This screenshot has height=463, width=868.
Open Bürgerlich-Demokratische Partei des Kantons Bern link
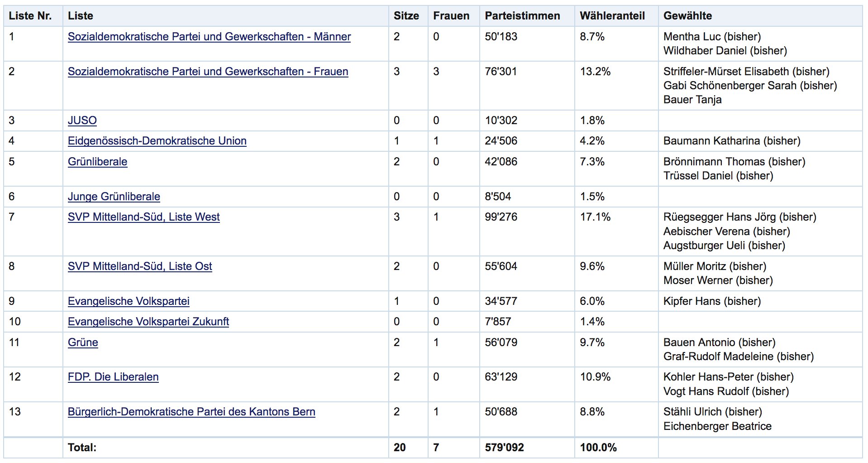[x=191, y=412]
